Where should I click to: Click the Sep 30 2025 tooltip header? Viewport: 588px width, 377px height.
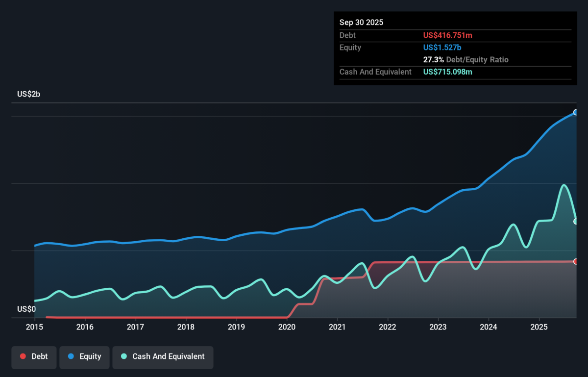(362, 23)
